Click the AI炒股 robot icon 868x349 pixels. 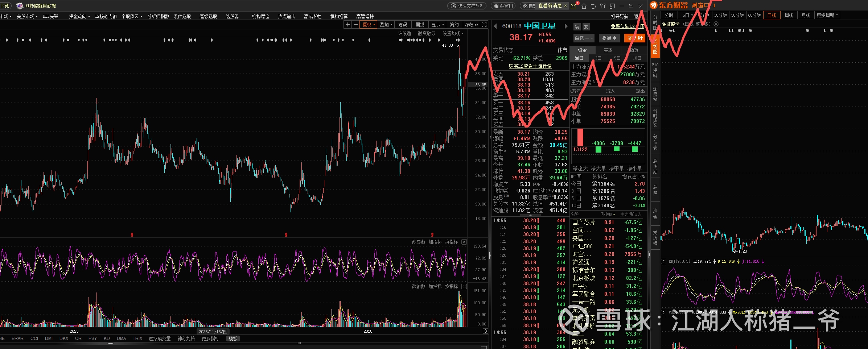coord(20,5)
